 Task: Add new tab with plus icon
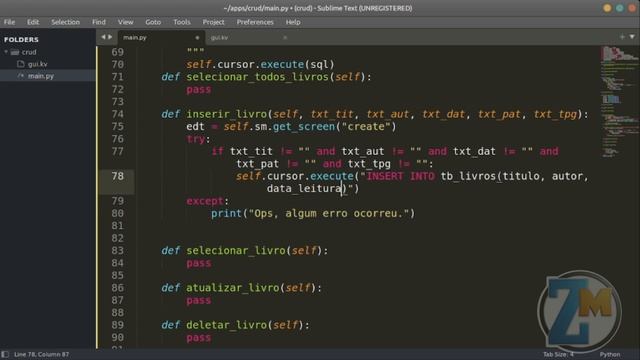point(622,37)
